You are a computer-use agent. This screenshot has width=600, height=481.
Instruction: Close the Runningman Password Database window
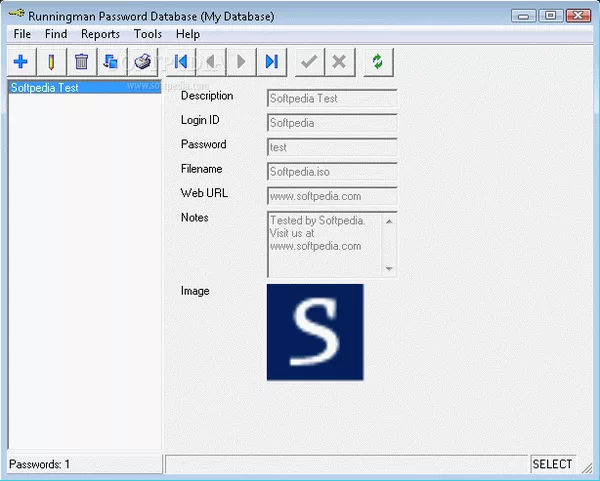[578, 16]
